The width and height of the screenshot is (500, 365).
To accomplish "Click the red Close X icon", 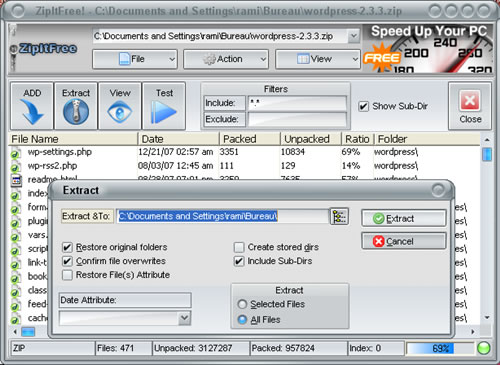I will (x=470, y=100).
